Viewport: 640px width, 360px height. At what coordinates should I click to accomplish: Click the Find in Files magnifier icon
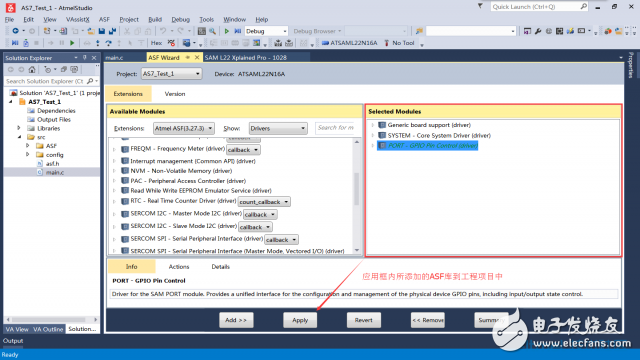tap(212, 31)
